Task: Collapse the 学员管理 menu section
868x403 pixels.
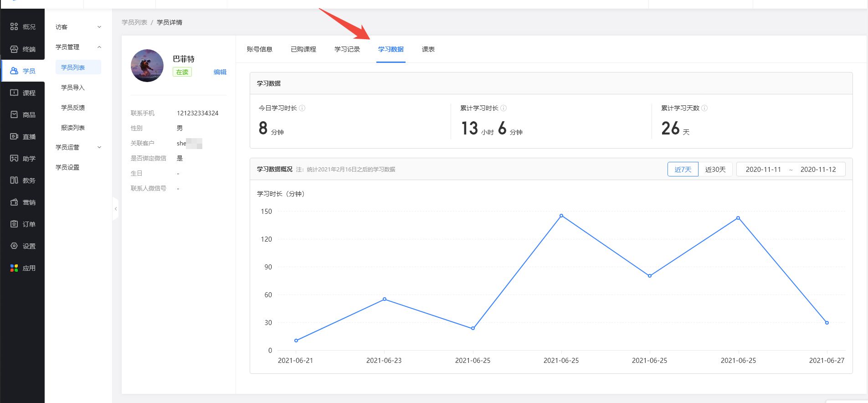Action: [x=99, y=47]
